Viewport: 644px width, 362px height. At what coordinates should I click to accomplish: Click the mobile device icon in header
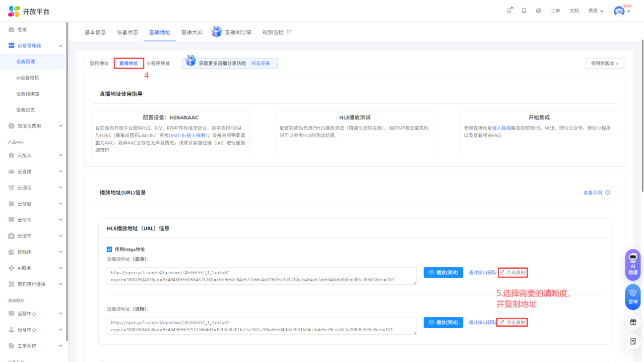(x=524, y=11)
